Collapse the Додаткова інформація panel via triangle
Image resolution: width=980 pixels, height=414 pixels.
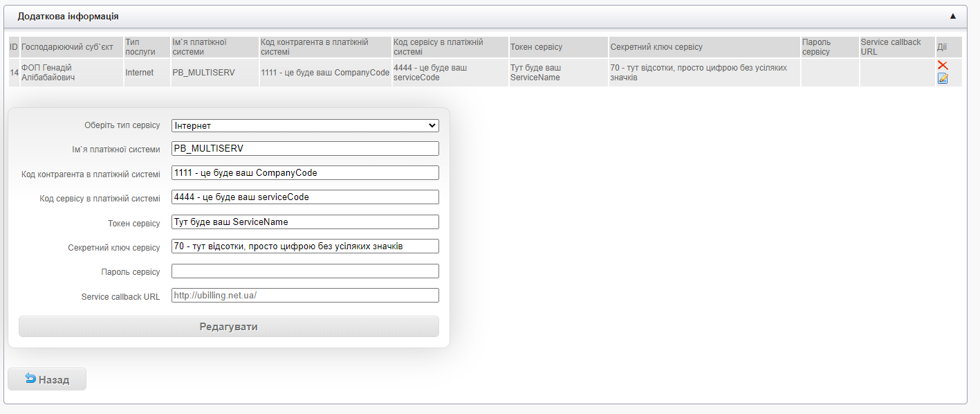tap(952, 16)
